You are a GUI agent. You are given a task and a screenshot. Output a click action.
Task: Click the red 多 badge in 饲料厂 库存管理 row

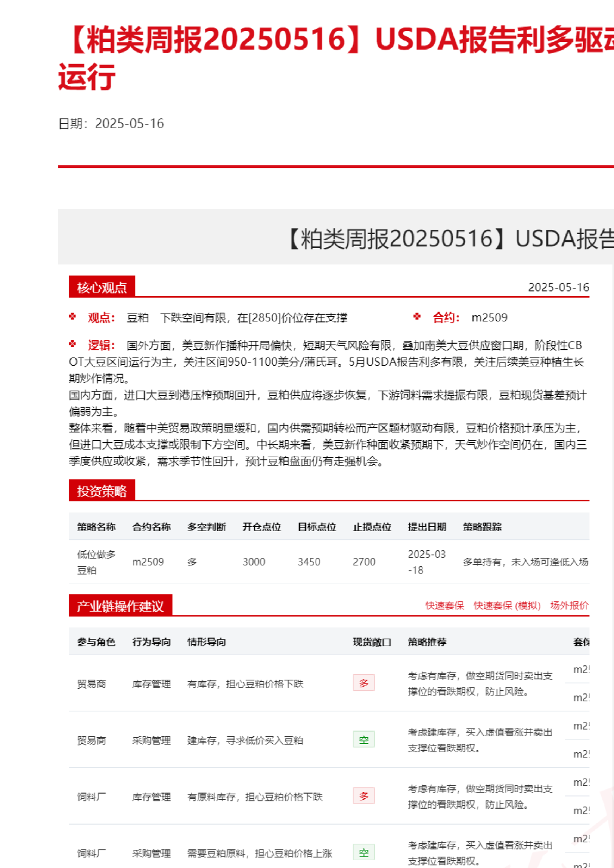pyautogui.click(x=363, y=796)
